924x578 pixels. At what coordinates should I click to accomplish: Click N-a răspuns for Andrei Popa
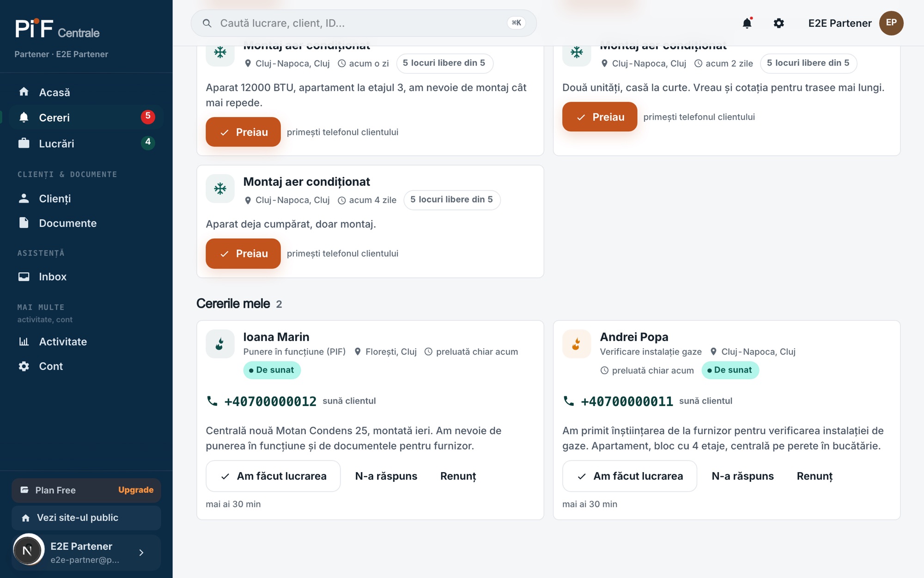(743, 476)
